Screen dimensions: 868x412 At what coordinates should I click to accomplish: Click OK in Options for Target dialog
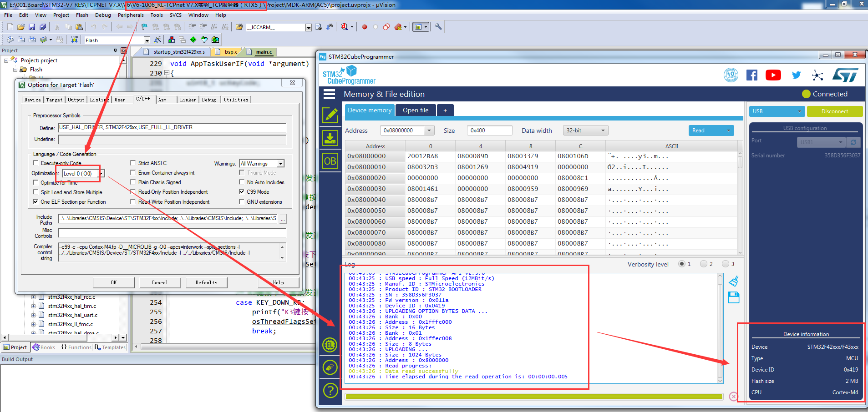(x=114, y=282)
